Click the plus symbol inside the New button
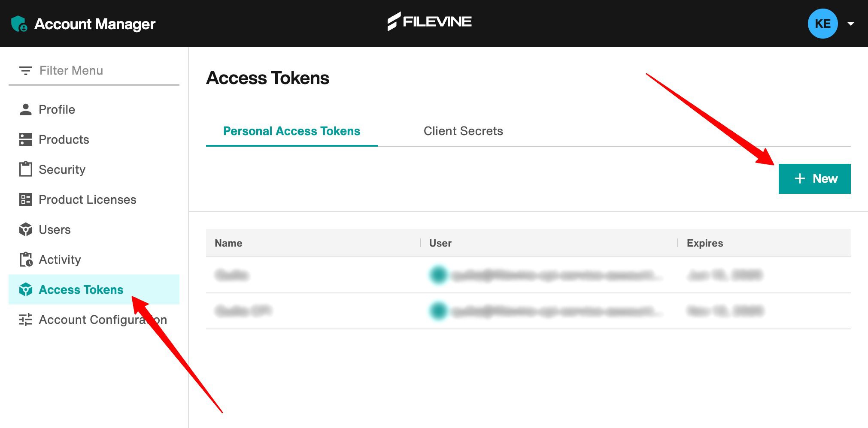 coord(799,178)
